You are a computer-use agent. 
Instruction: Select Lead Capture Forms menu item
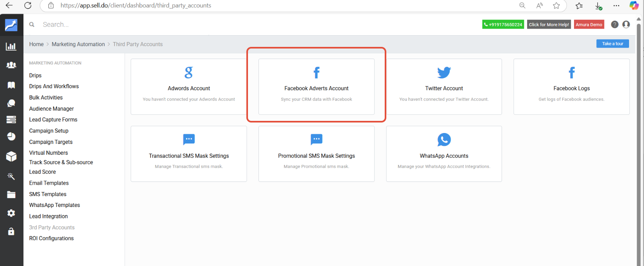[x=53, y=120]
